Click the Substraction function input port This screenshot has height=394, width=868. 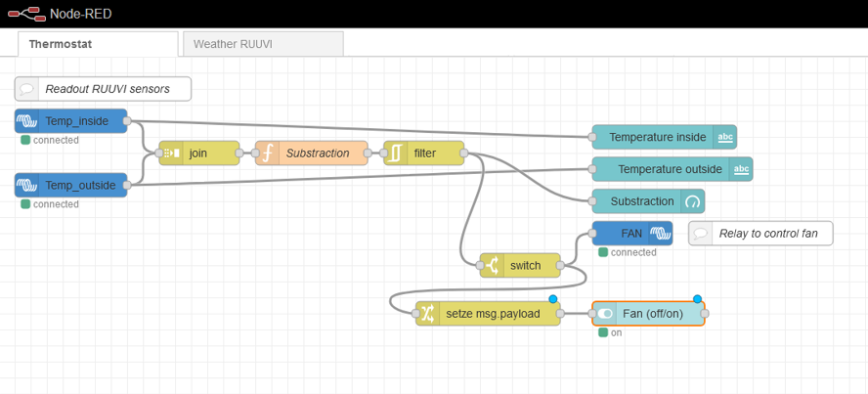point(255,153)
